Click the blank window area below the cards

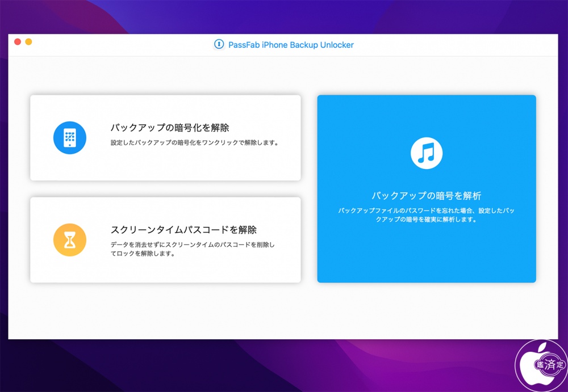pyautogui.click(x=284, y=312)
